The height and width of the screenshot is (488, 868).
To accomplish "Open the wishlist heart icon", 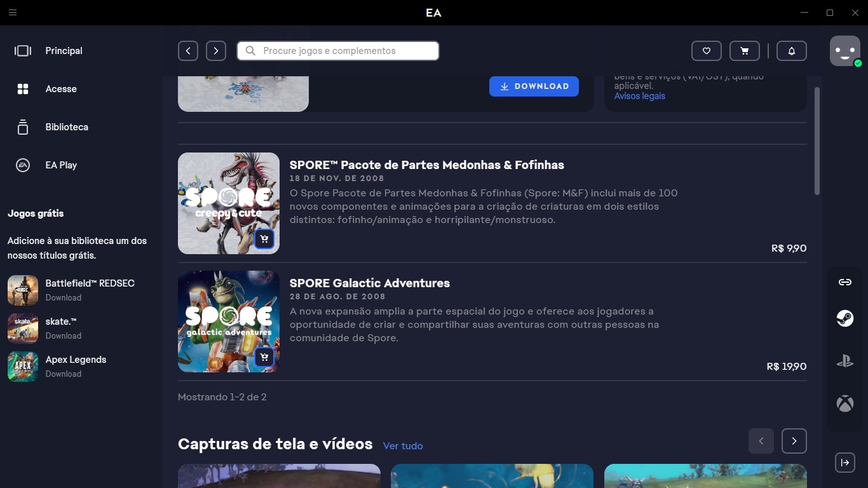I will 706,51.
